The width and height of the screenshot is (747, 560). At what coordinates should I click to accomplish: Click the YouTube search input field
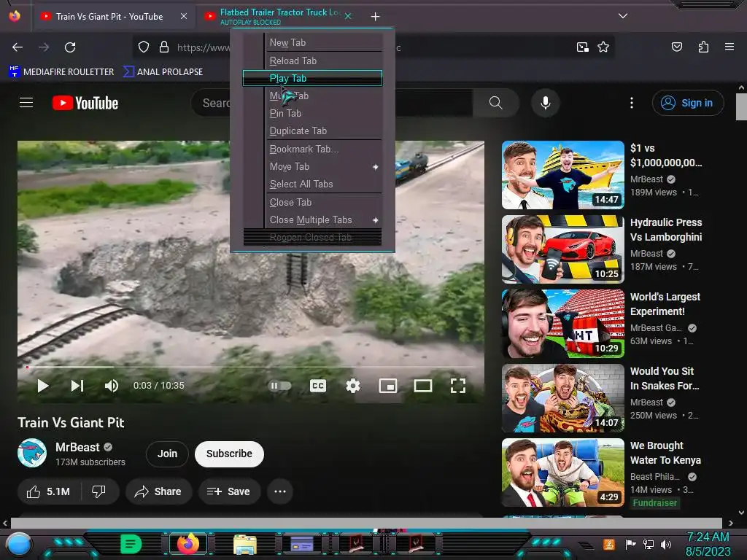(x=332, y=103)
